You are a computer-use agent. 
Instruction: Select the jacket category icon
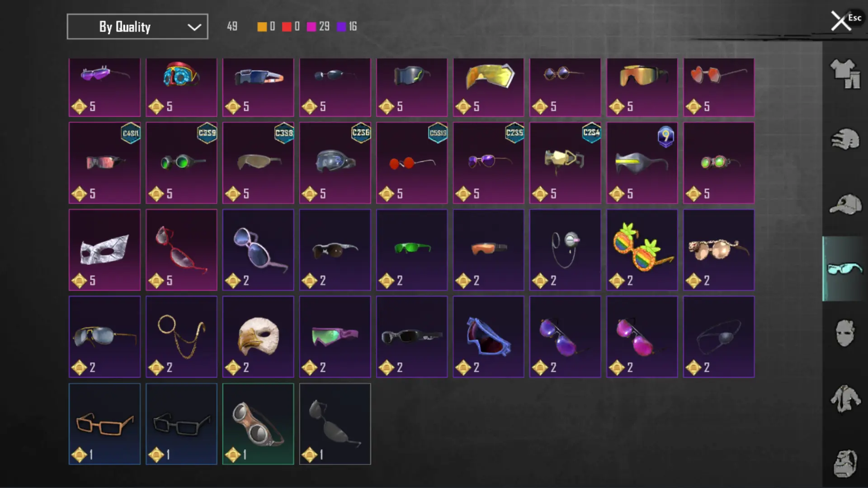tap(845, 399)
